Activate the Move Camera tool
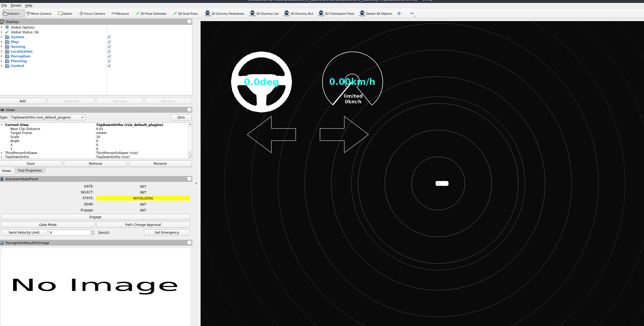644x326 pixels. pos(39,13)
